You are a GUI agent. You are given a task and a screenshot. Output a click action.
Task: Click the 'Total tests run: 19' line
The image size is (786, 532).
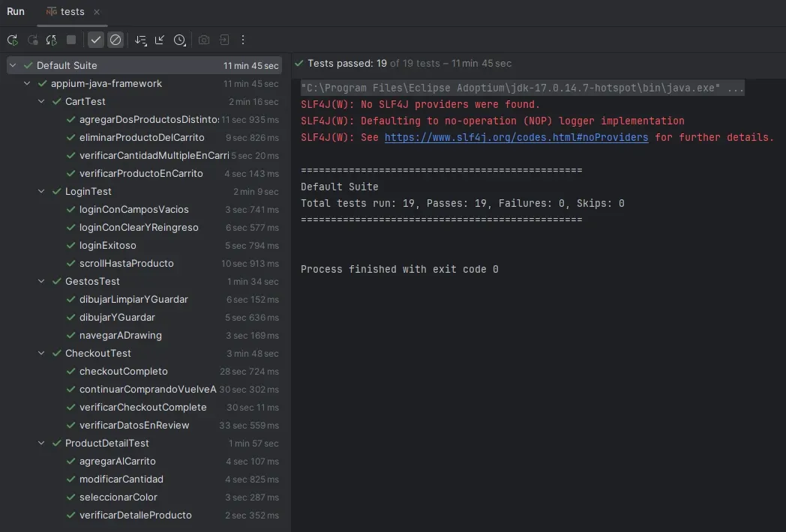tap(462, 203)
